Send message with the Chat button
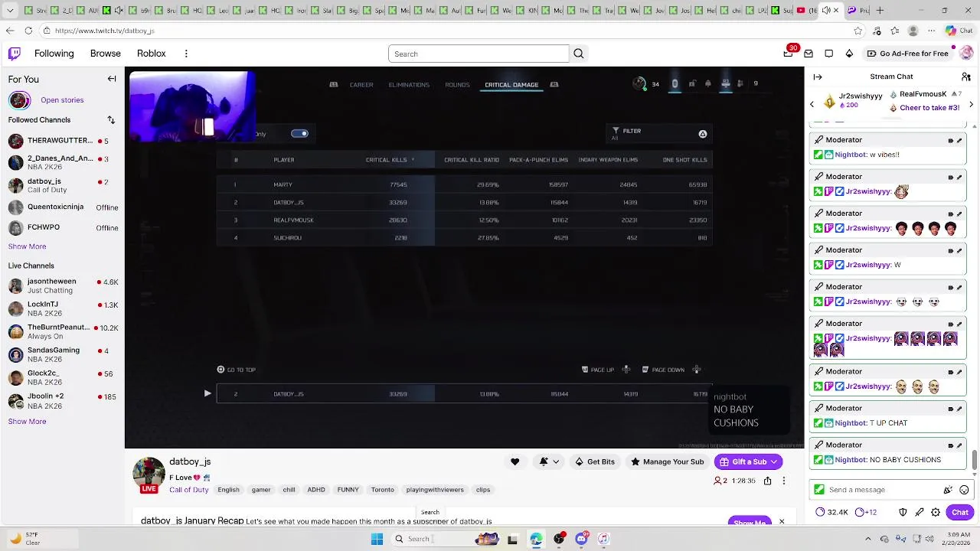Image resolution: width=980 pixels, height=551 pixels. (x=960, y=512)
